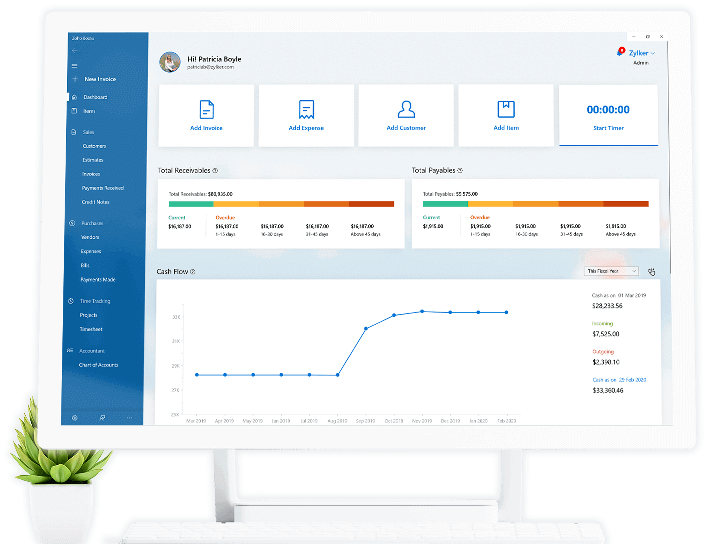Click the Add Invoice document icon
This screenshot has width=707, height=544.
click(205, 109)
